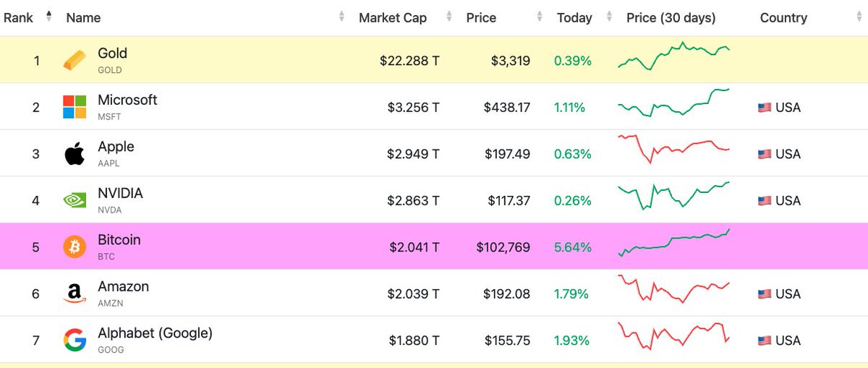The width and height of the screenshot is (868, 368).
Task: Click Apple market cap $2.949 T
Action: pyautogui.click(x=413, y=154)
